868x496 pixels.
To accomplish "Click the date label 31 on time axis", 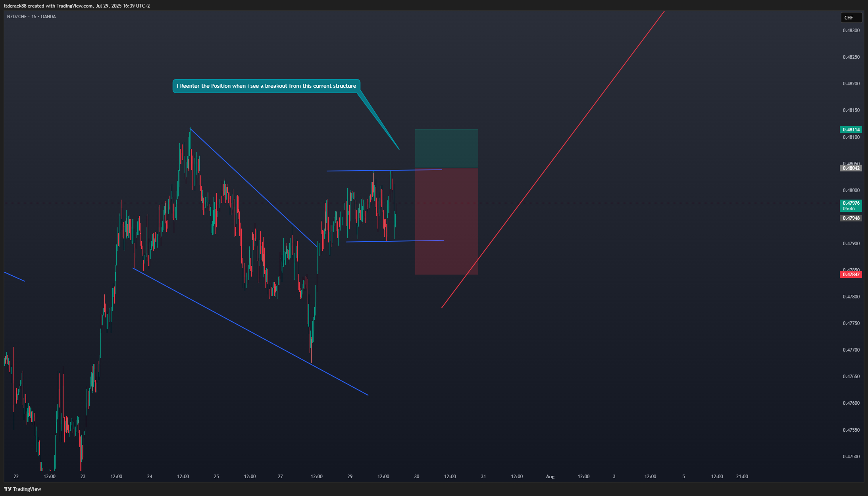I will pos(483,477).
